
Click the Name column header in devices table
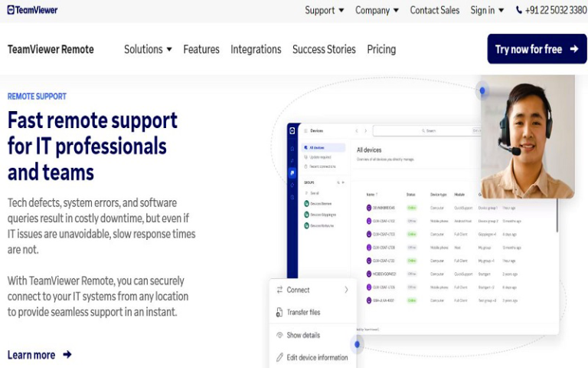(x=371, y=195)
